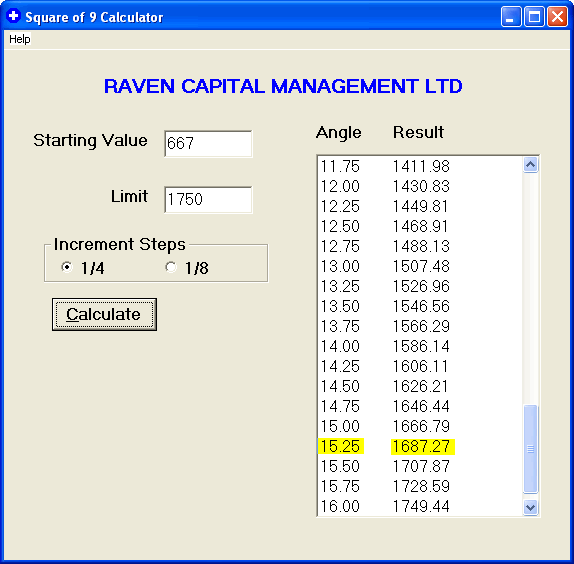Select the 13.75 row with result 1566.29
574x564 pixels.
(x=420, y=326)
